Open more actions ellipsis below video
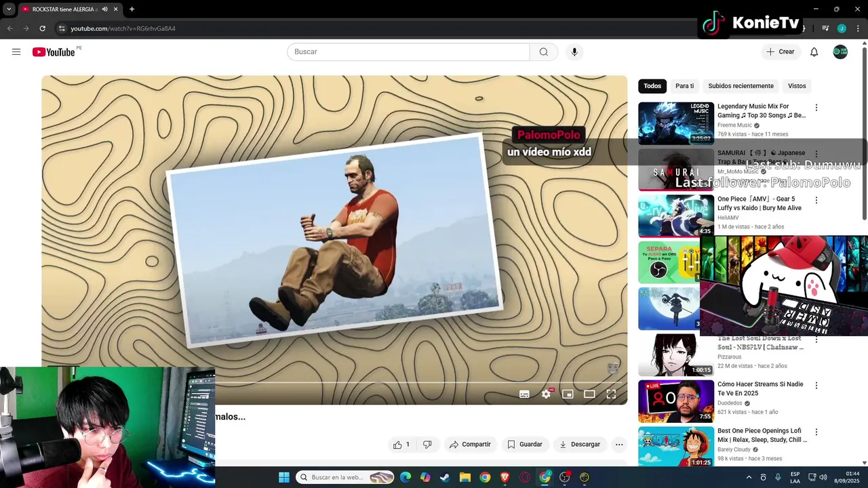 pos(619,445)
